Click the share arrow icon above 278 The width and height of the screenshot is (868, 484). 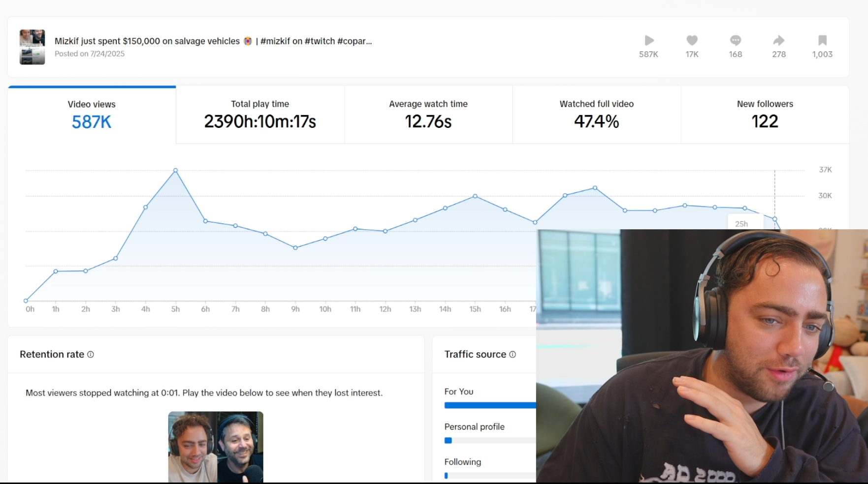tap(779, 40)
